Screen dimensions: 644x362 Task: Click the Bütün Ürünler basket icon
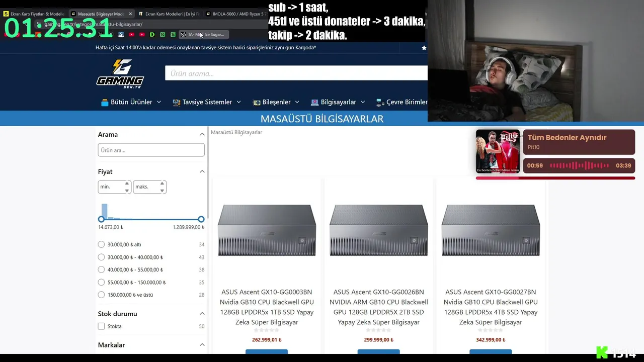pos(105,102)
